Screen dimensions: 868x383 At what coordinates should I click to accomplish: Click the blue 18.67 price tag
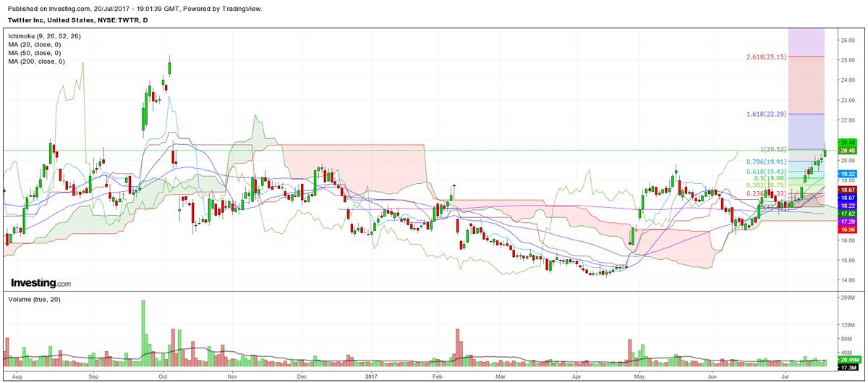tap(846, 198)
